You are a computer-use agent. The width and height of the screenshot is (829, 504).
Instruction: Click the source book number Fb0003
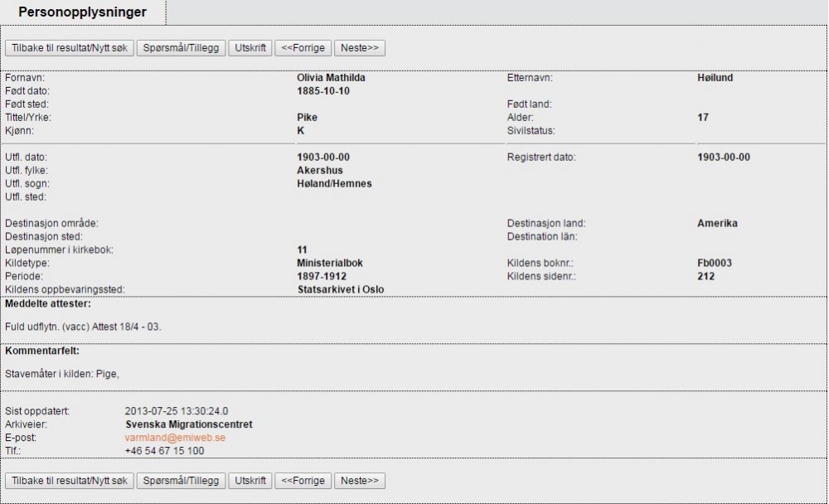[715, 264]
